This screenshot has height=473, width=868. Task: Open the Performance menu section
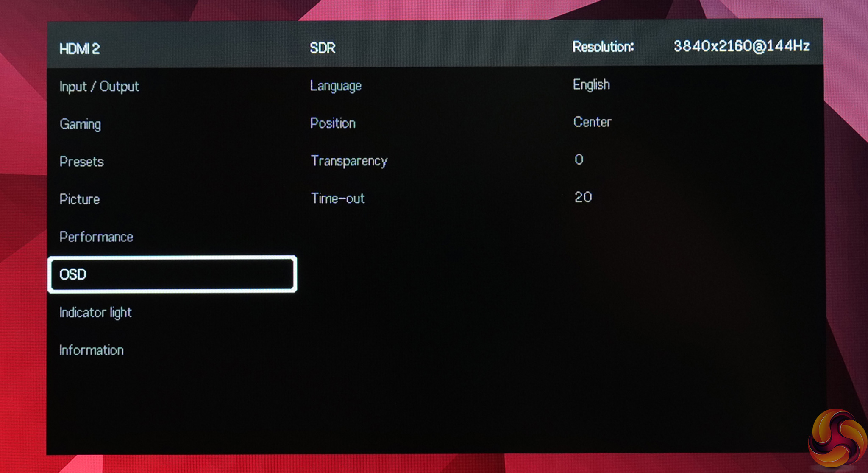tap(96, 237)
